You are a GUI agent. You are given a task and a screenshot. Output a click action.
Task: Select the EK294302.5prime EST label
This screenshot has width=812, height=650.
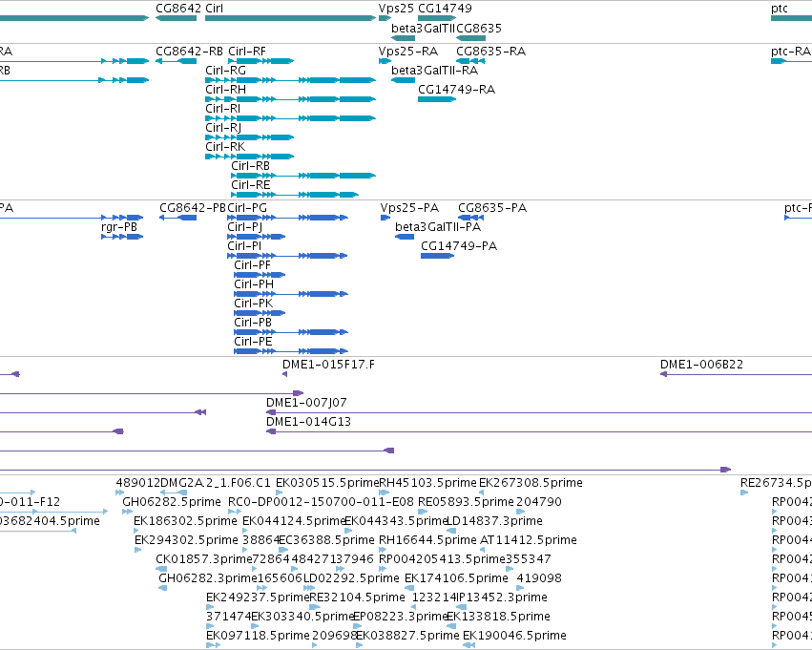click(x=186, y=541)
